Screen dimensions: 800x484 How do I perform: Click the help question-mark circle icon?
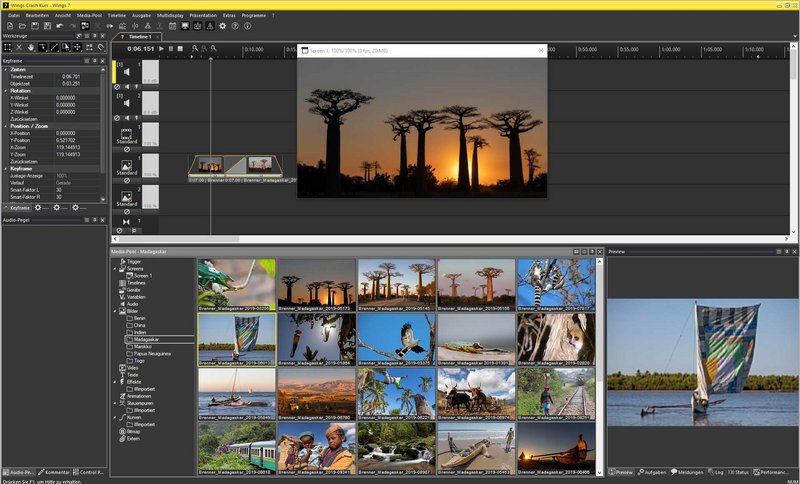tap(235, 26)
